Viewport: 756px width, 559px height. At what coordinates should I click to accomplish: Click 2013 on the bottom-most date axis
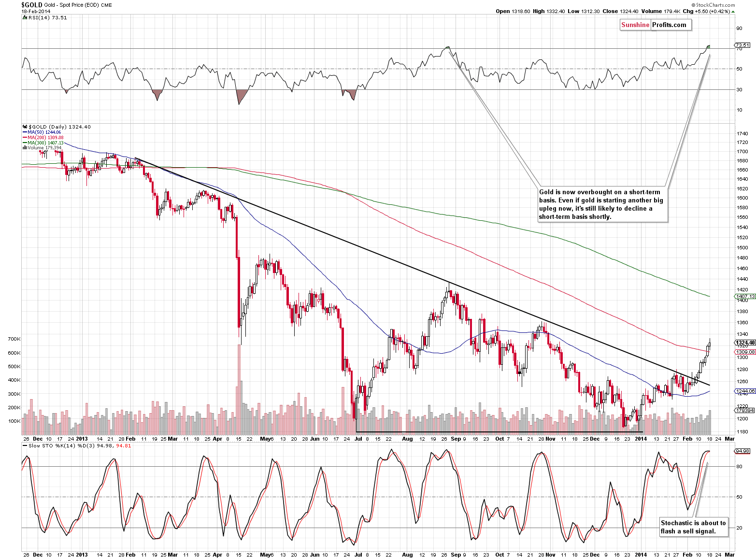[x=82, y=555]
